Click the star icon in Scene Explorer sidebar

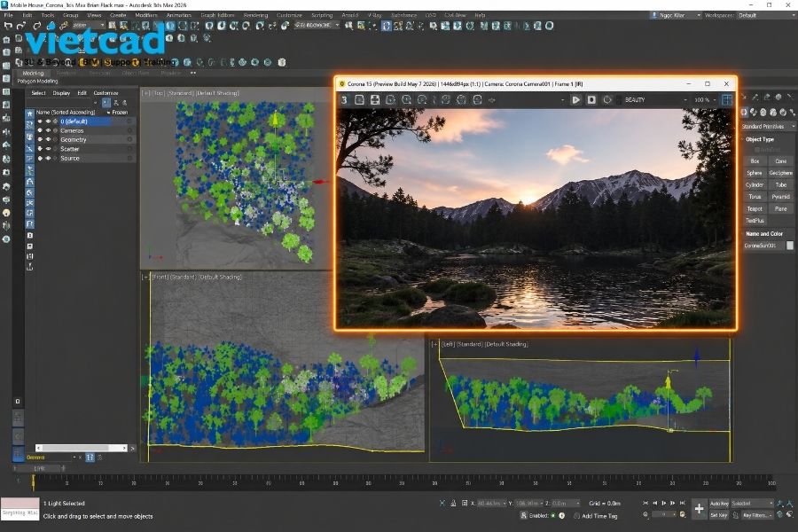pos(30,113)
